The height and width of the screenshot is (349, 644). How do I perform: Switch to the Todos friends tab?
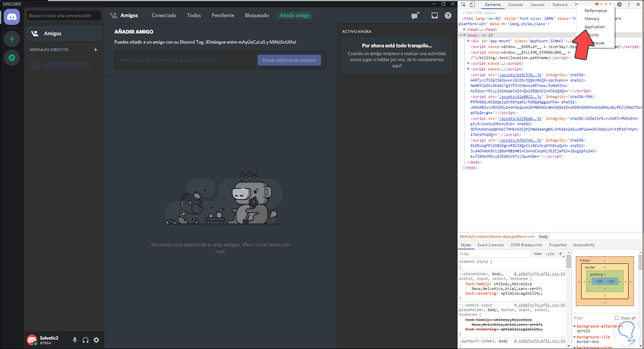tap(194, 16)
